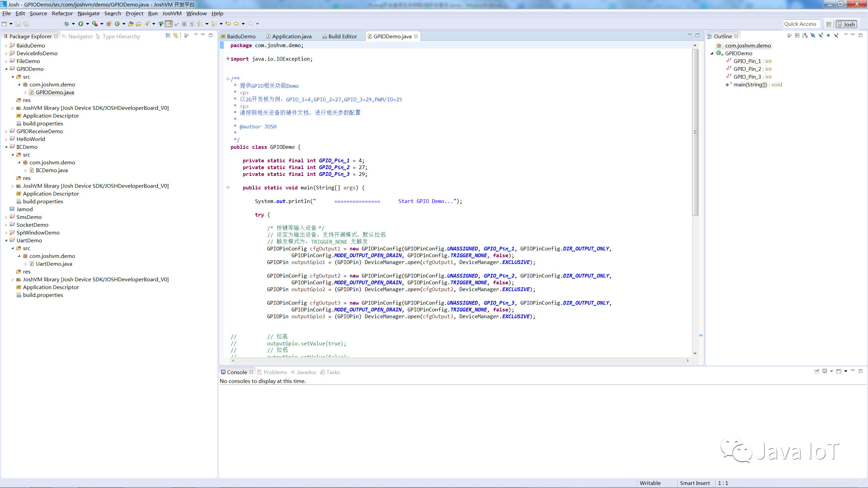Collapse the UartDemo project node
The image size is (868, 488).
pos(6,240)
